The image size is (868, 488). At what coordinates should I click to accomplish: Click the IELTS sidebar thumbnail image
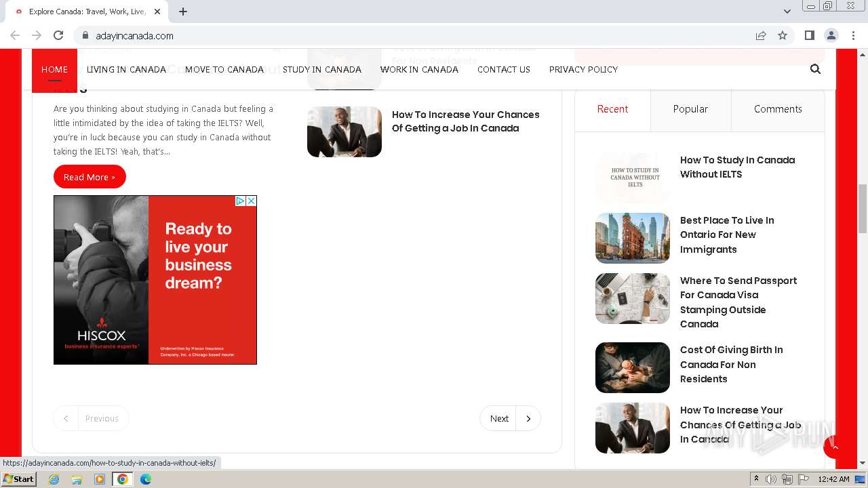coord(633,178)
